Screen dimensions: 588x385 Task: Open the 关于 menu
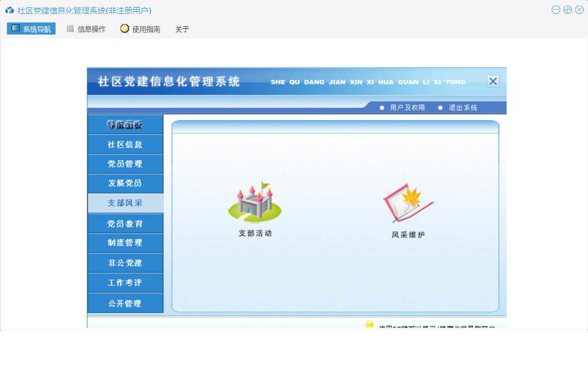182,29
